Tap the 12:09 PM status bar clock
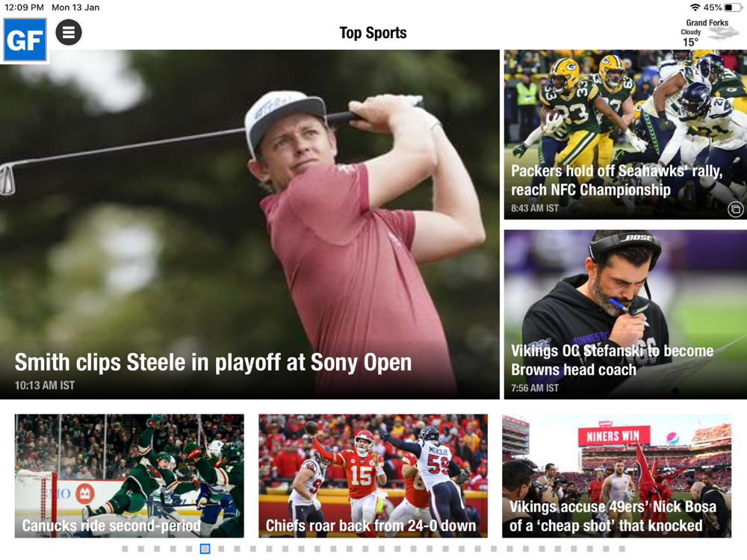 click(24, 7)
